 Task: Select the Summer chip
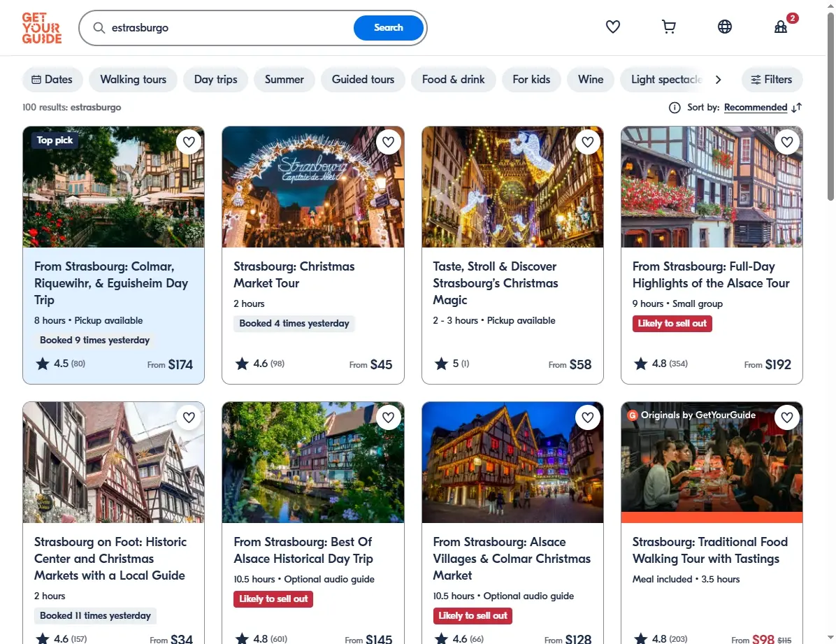click(284, 80)
